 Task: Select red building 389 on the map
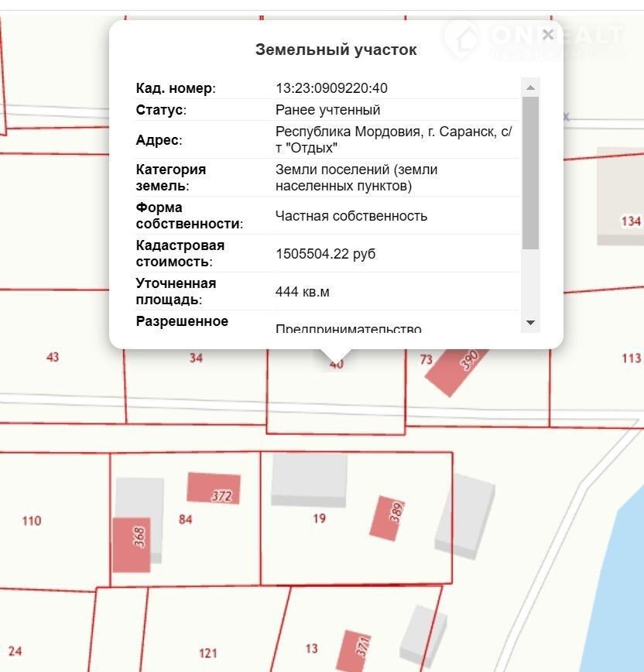(387, 517)
